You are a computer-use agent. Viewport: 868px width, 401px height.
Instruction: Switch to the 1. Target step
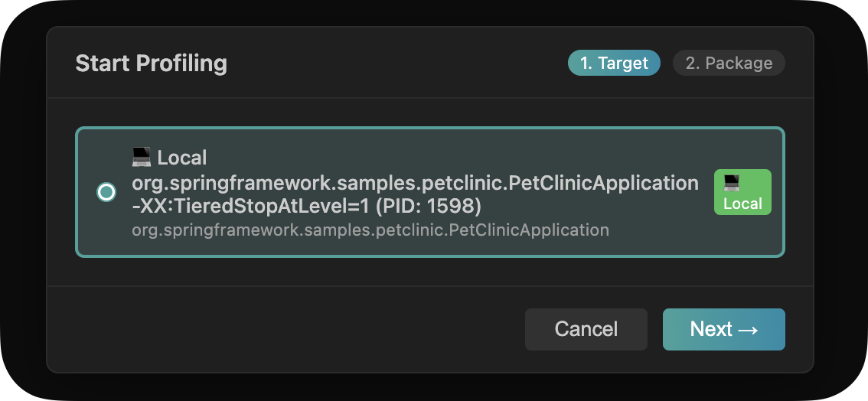tap(614, 64)
